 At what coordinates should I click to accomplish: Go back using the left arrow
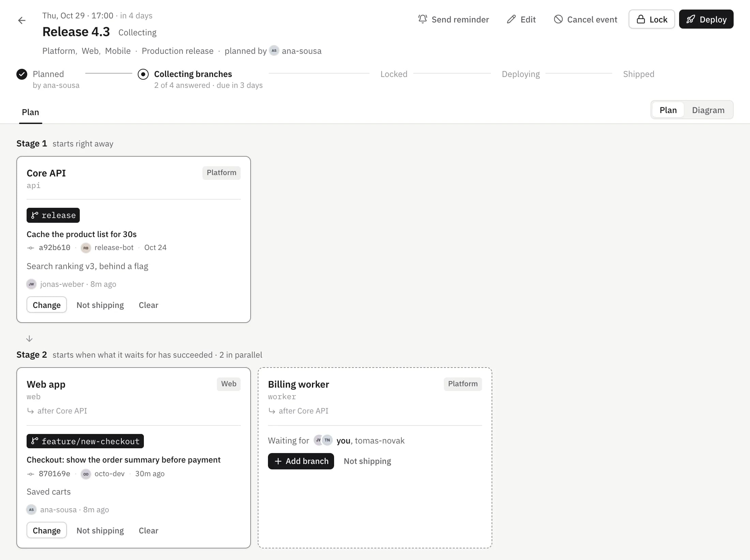pos(22,20)
